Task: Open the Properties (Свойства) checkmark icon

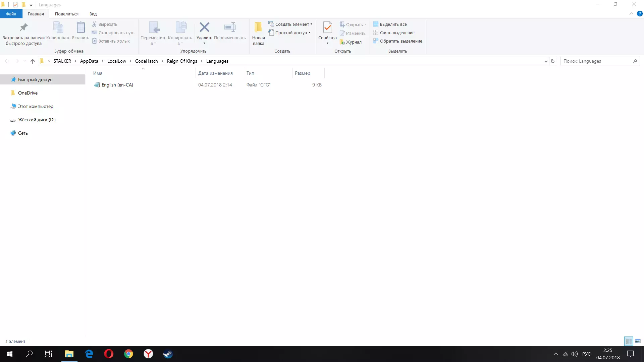Action: (327, 27)
